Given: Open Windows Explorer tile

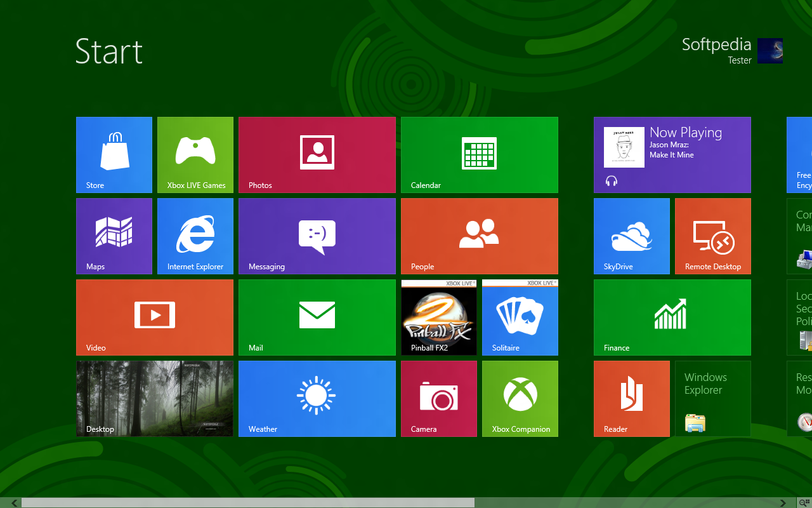Looking at the screenshot, I should pyautogui.click(x=713, y=398).
